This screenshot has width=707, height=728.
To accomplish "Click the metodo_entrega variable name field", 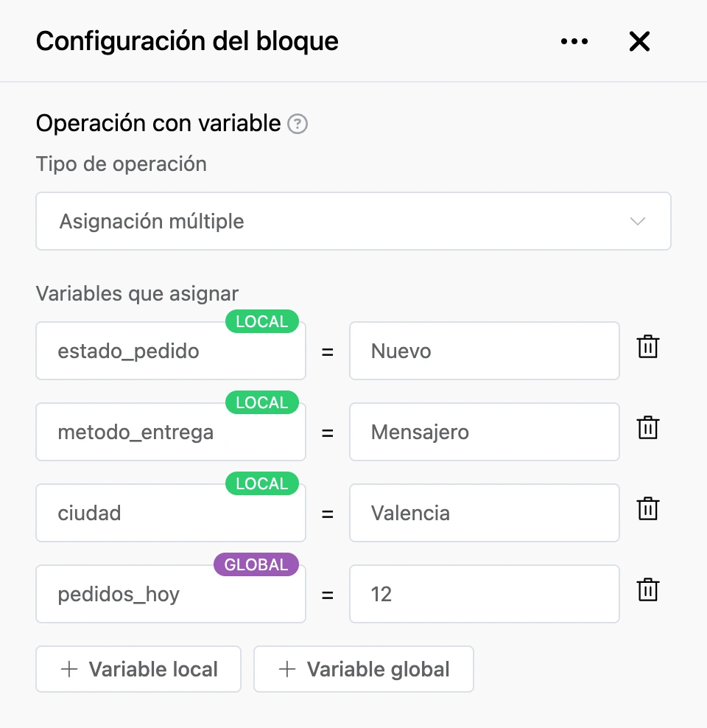I will [x=171, y=432].
